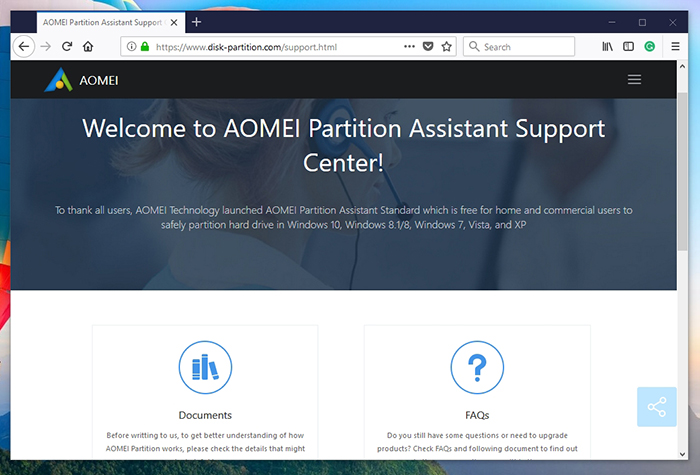Screen dimensions: 700x475
Task: Click the page scroll-up arrow
Action: coord(682,66)
